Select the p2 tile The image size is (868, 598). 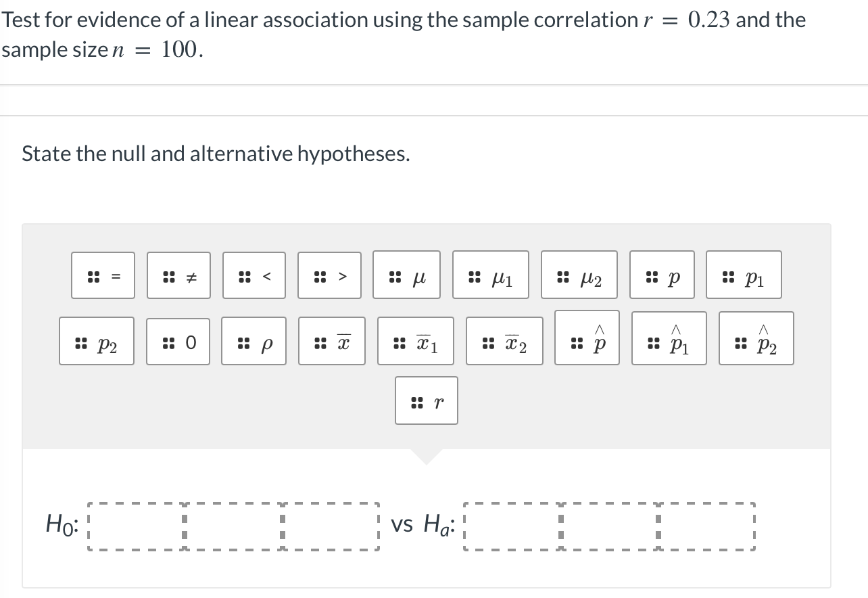point(96,339)
